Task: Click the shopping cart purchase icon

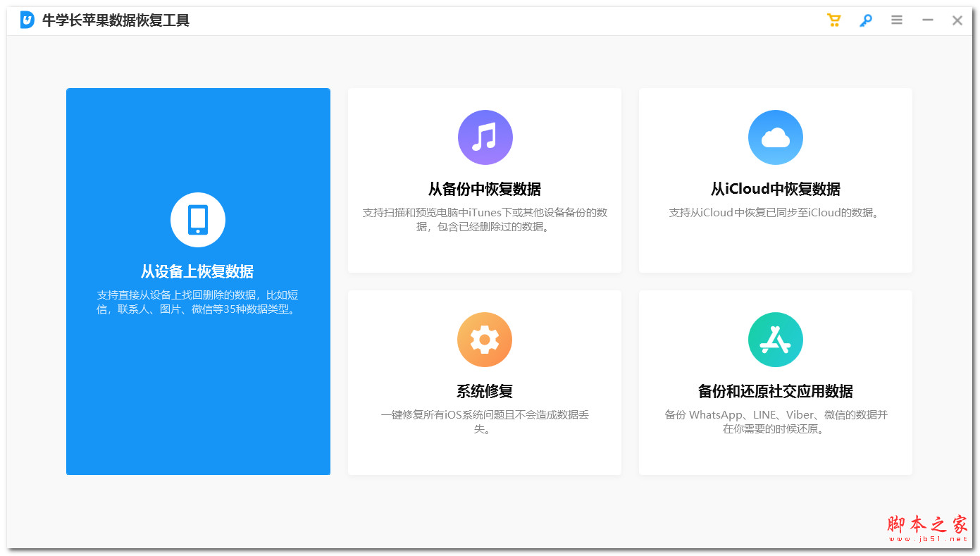Action: point(833,20)
